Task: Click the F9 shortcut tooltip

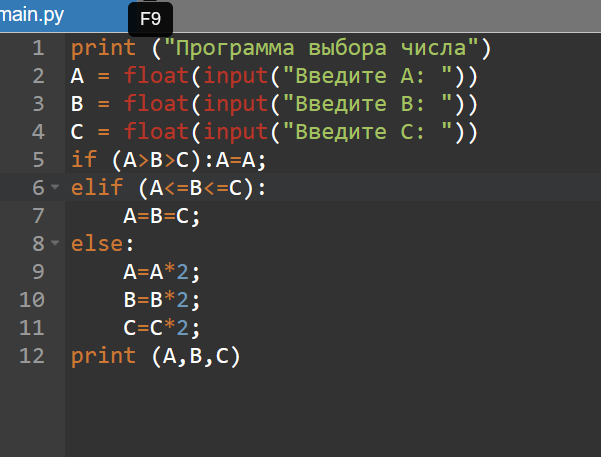Action: 150,19
